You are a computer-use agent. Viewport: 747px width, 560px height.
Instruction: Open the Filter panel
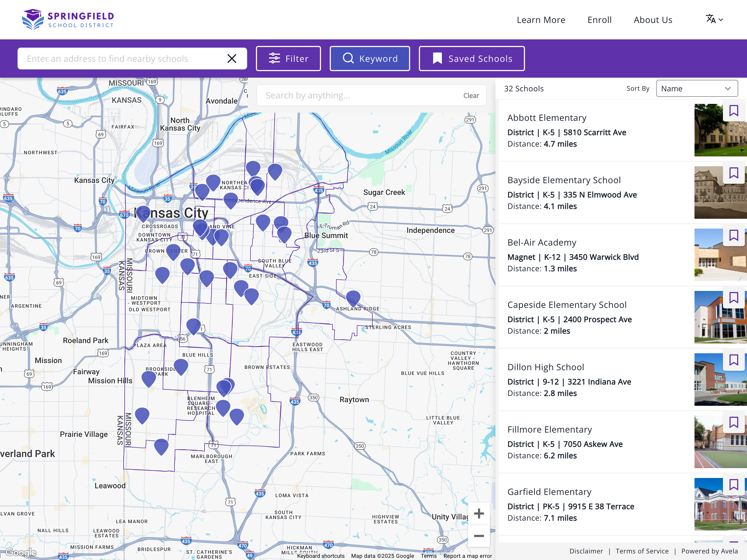288,58
